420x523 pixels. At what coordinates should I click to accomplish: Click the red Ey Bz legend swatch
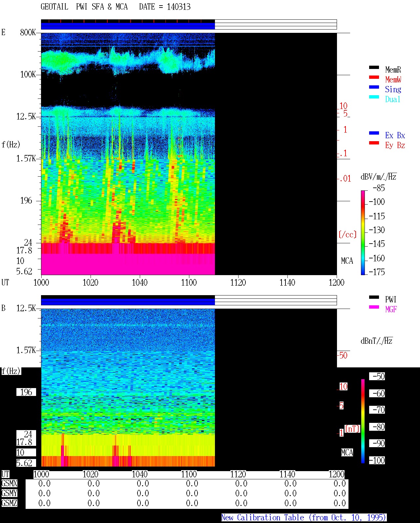(x=374, y=143)
